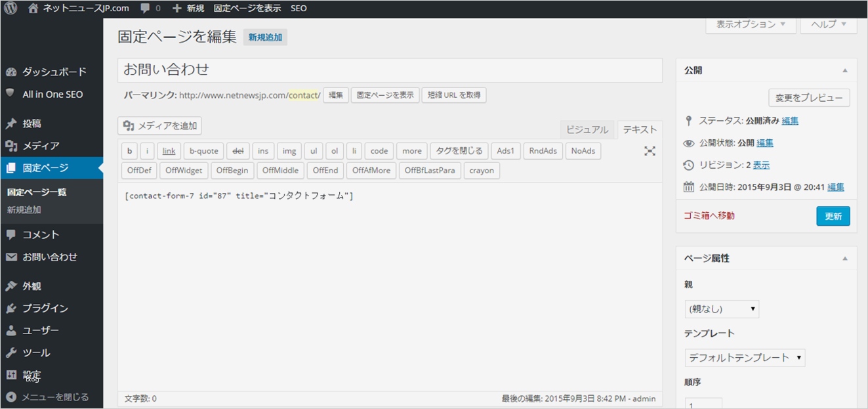The image size is (868, 409).
Task: Click in contact-form-7 shortcode text area
Action: click(x=390, y=286)
